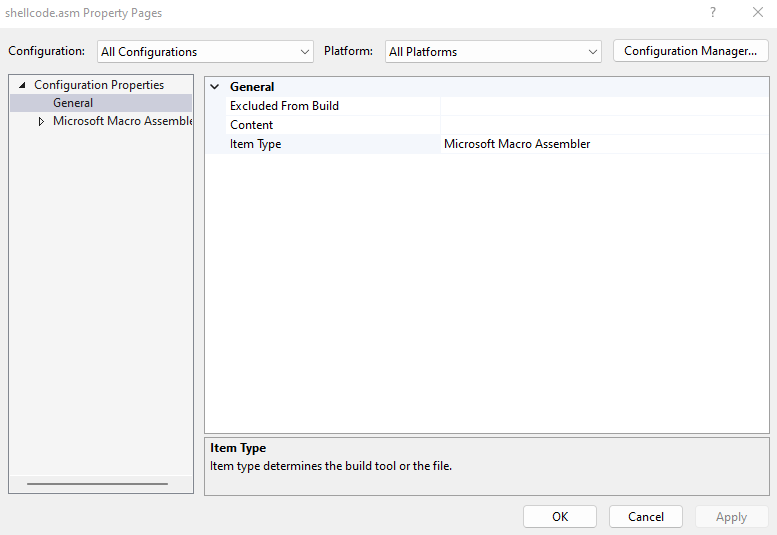Expand the Microsoft Macro Assembler node
The height and width of the screenshot is (535, 777).
41,121
